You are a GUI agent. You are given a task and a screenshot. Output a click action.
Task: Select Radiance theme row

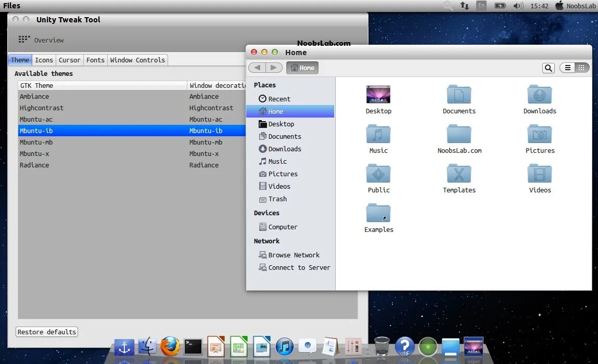coord(132,165)
